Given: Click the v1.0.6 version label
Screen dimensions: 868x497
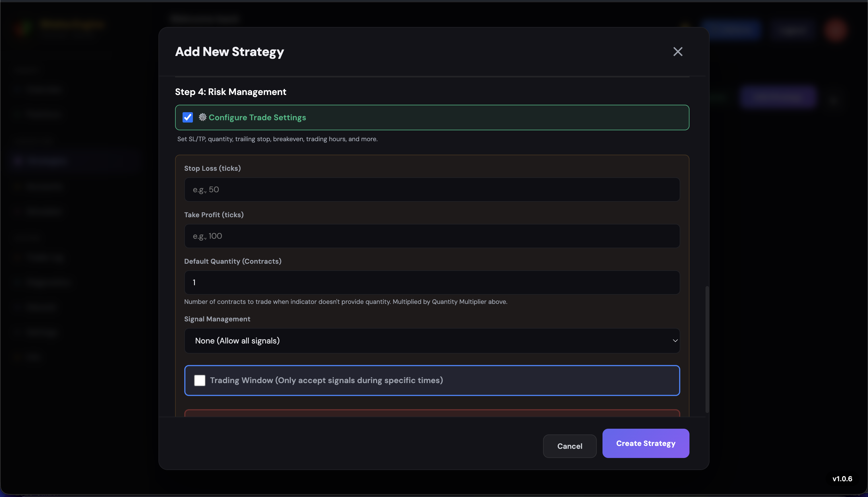Looking at the screenshot, I should click(x=842, y=479).
